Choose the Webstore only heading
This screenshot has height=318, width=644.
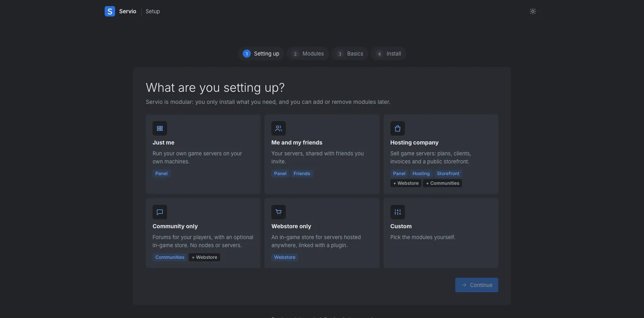tap(291, 226)
